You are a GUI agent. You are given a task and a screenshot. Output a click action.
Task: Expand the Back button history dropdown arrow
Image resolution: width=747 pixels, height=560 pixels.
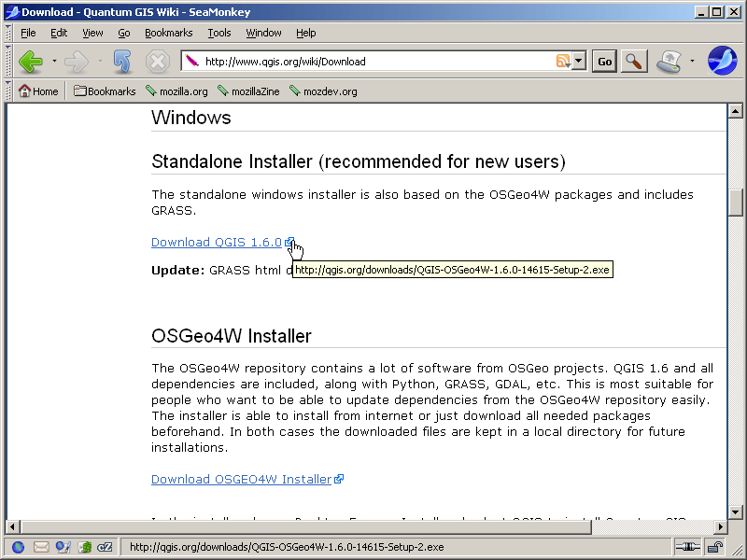(x=54, y=61)
